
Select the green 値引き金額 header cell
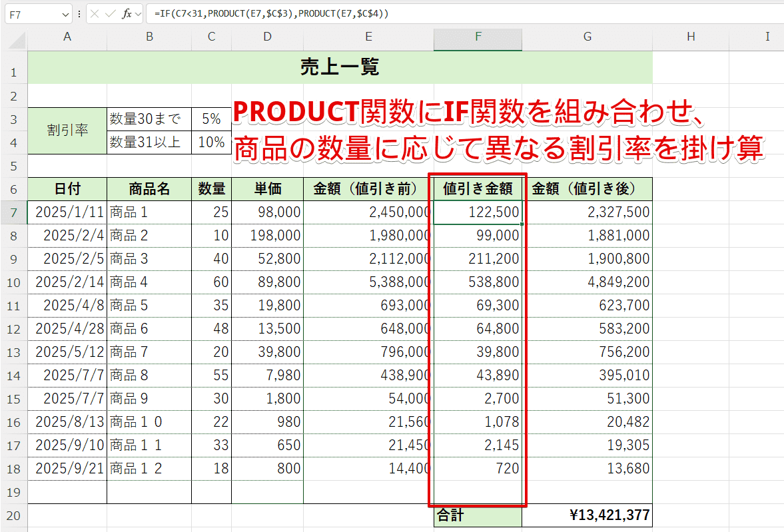tap(478, 188)
